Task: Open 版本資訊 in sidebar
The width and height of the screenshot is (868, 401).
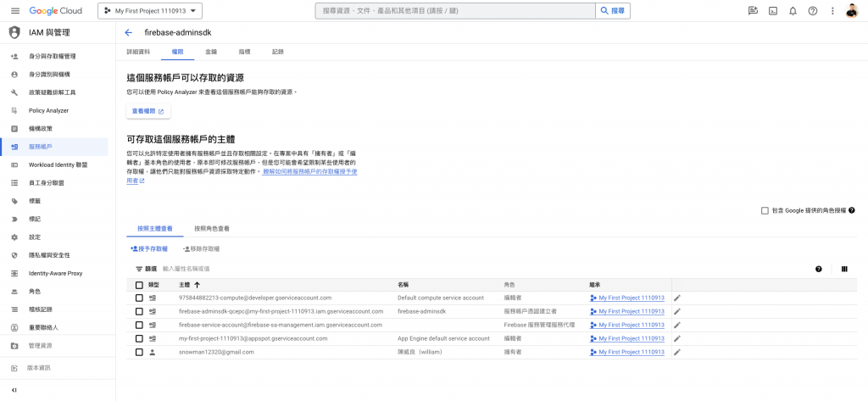Action: coord(58,368)
